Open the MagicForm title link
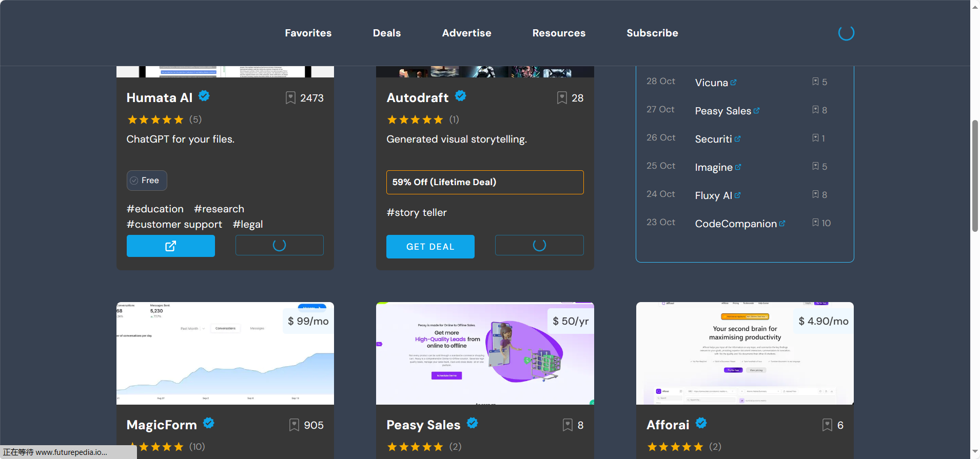 (162, 425)
